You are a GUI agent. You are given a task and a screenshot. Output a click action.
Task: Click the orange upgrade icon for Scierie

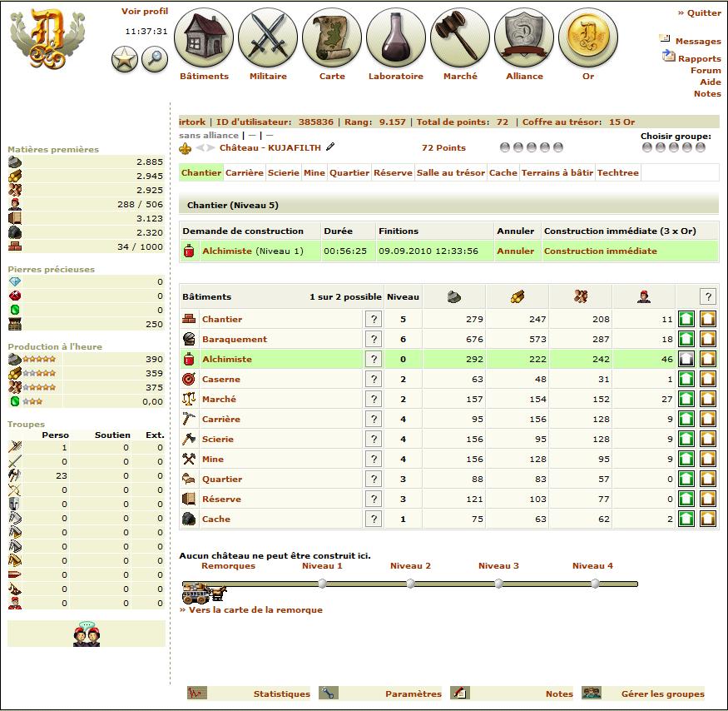[707, 439]
